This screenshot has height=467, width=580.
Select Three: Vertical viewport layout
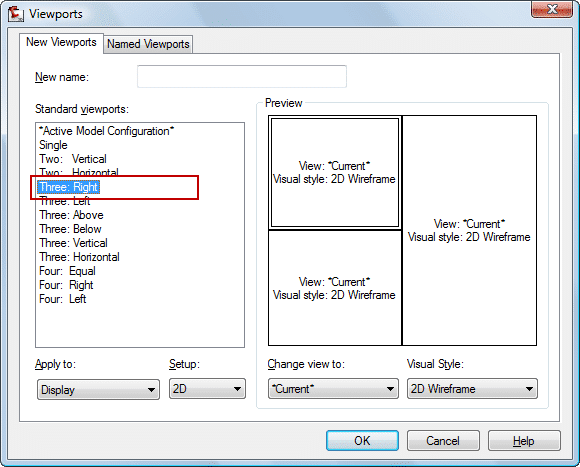point(73,243)
